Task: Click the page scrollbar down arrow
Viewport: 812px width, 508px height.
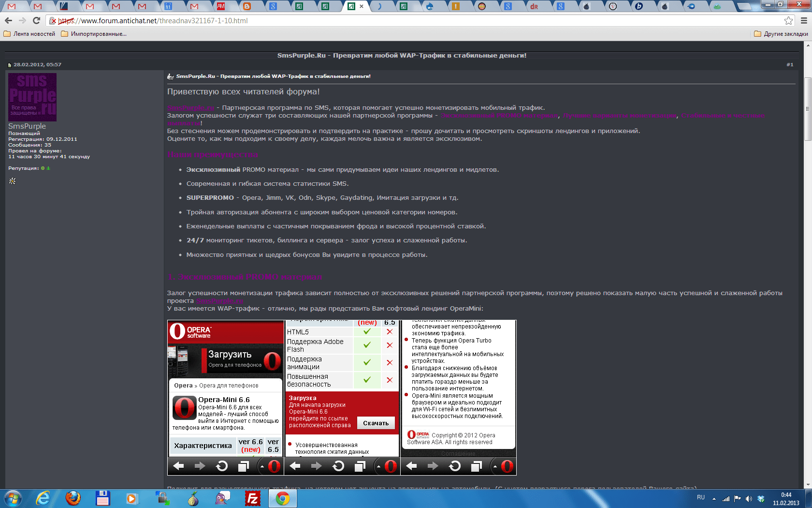Action: point(808,485)
